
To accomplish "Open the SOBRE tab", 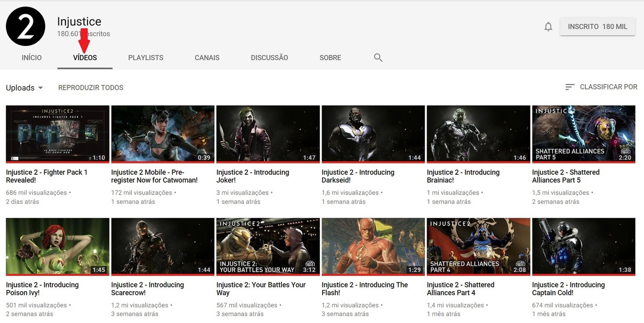I will (330, 58).
